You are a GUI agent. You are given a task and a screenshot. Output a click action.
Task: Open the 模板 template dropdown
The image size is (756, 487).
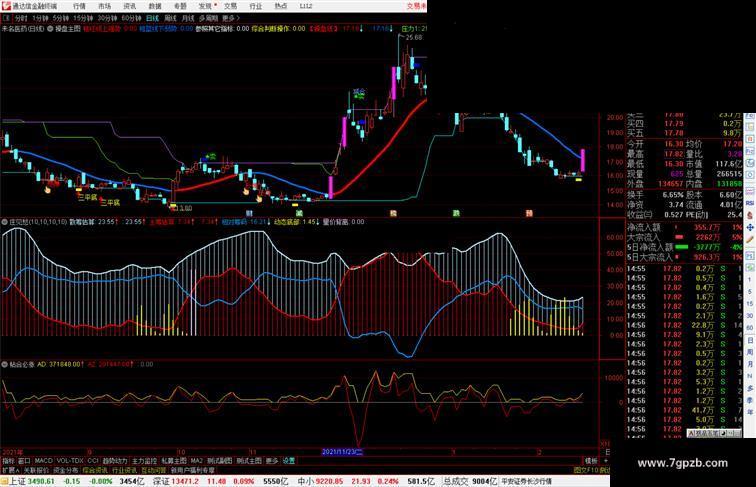click(591, 461)
